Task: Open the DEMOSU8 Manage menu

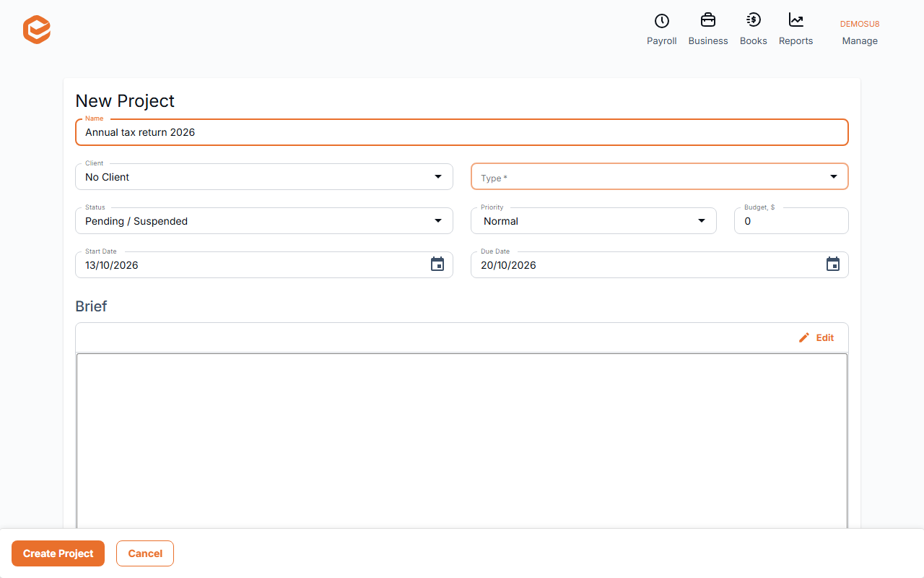Action: coord(860,32)
